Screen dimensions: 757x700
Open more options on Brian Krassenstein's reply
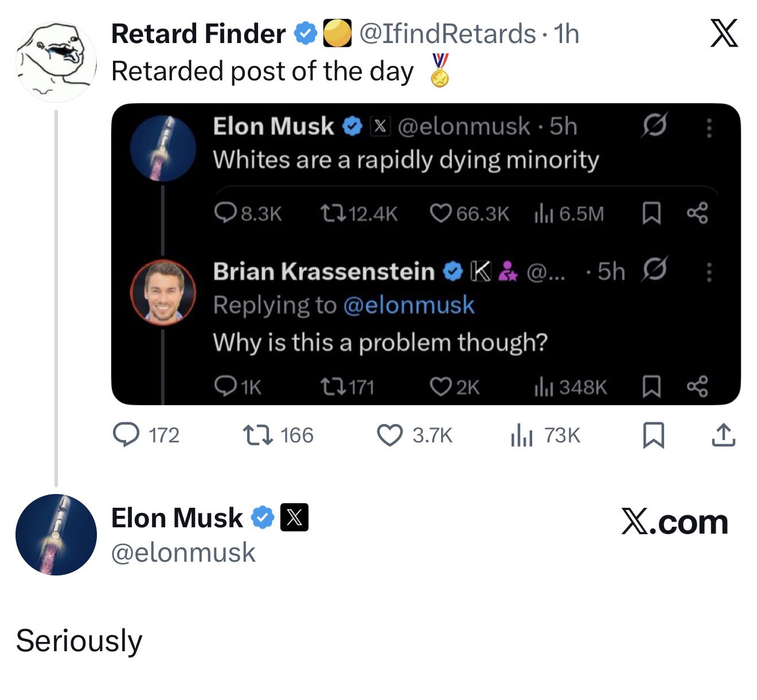point(709,271)
